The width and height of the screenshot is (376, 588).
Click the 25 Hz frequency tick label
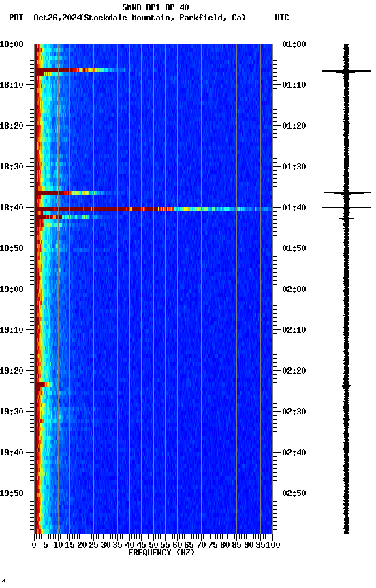coord(93,545)
